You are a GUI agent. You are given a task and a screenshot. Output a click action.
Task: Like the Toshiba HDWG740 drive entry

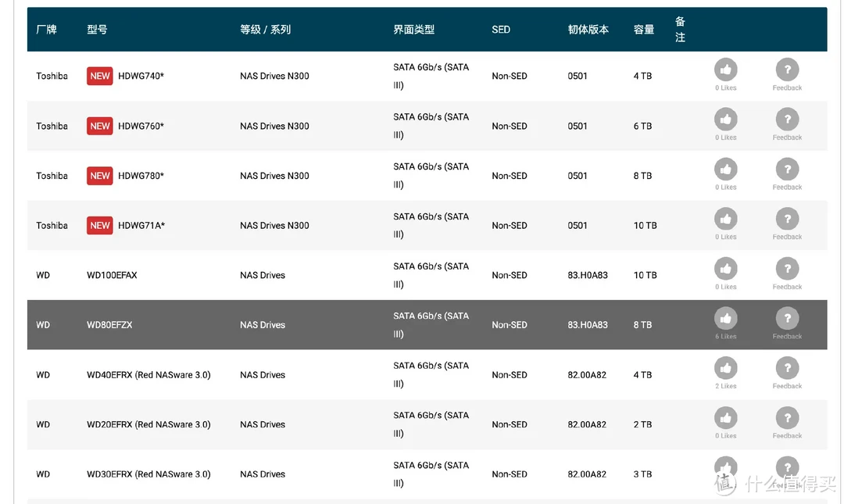[725, 70]
